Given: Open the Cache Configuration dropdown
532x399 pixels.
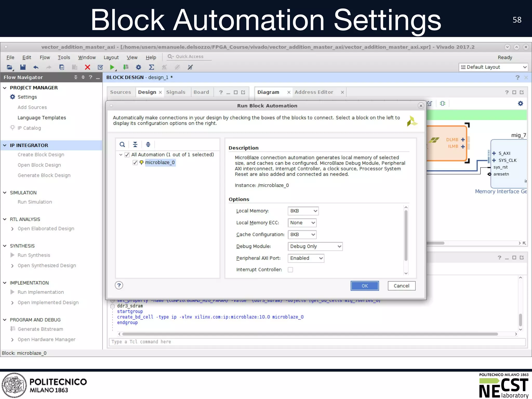Looking at the screenshot, I should click(x=302, y=235).
